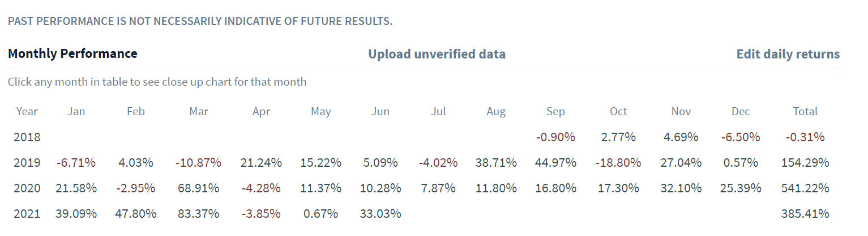Open April 2019 cell 21.24%
Viewport: 868px width, 236px height.
[261, 163]
